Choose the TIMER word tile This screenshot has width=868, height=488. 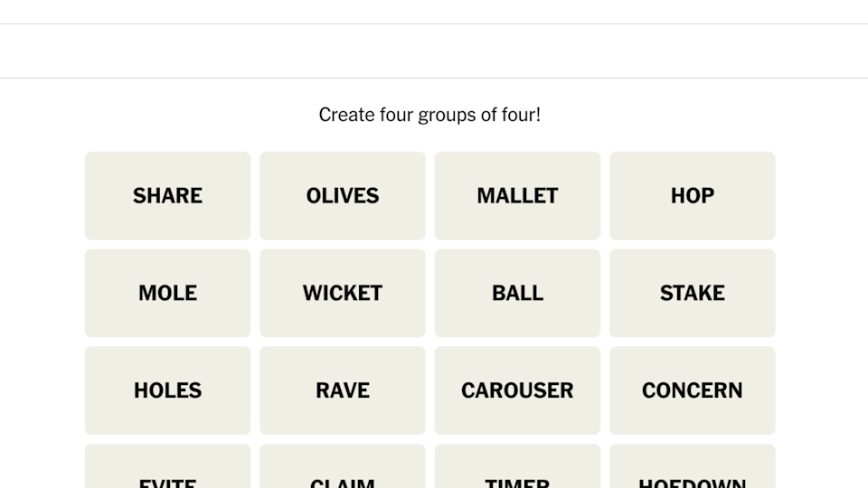pos(517,468)
